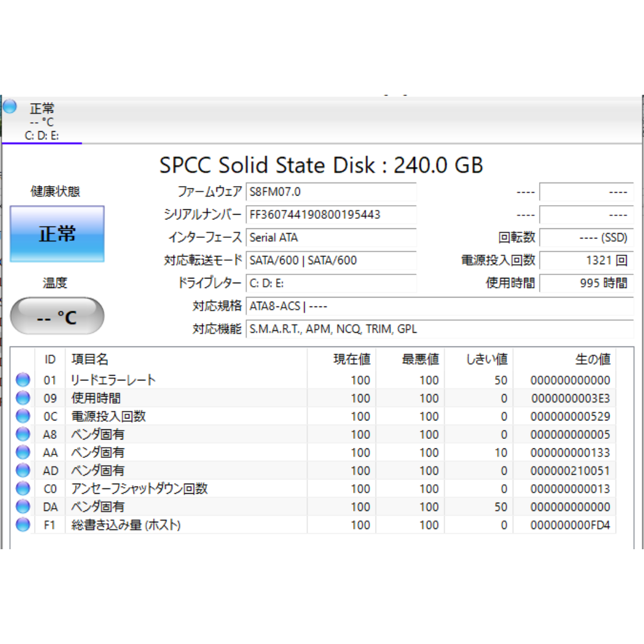Click raw value 000000000FD4
The width and height of the screenshot is (644, 644).
click(x=570, y=525)
